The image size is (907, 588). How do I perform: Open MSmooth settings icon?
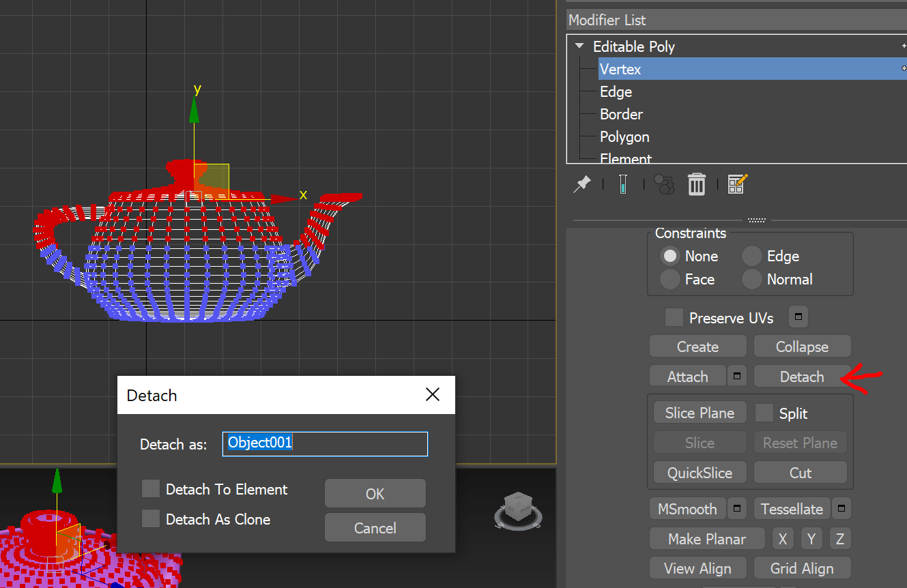tap(736, 508)
